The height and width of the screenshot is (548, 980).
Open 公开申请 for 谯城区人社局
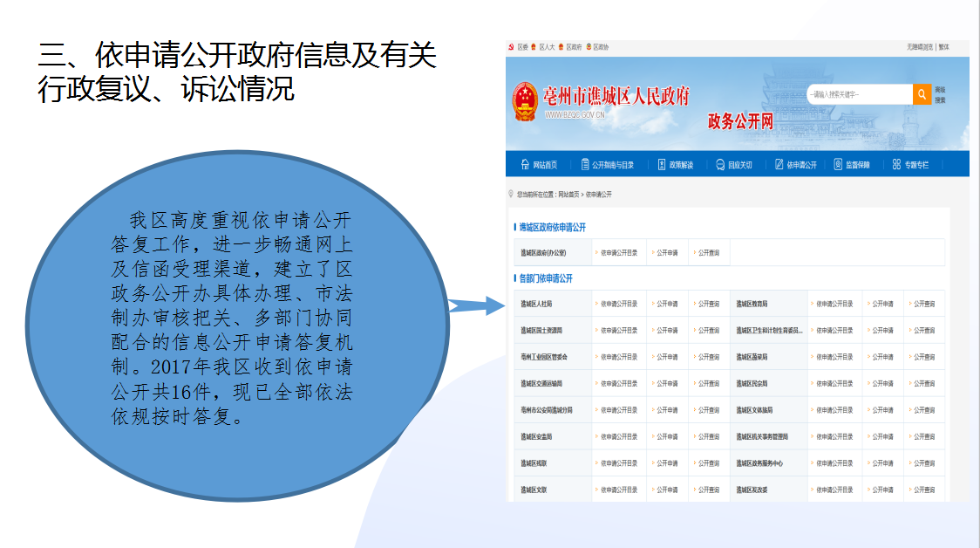click(667, 304)
